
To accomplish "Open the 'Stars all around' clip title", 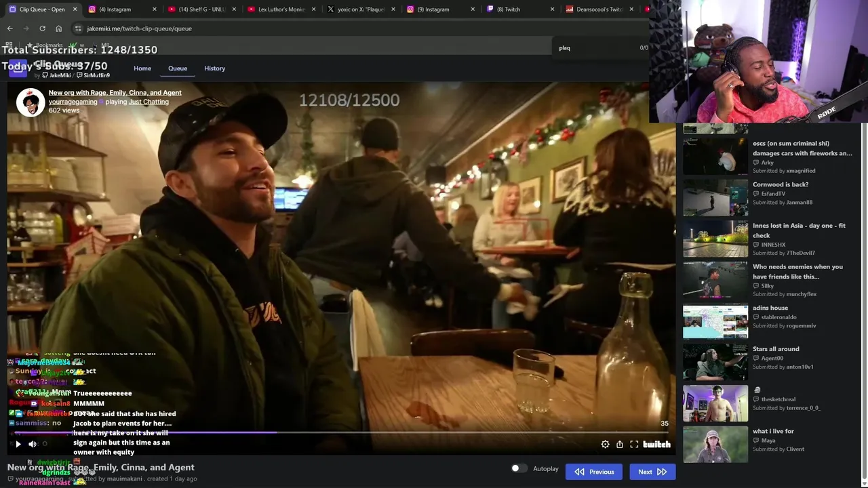I will click(776, 349).
